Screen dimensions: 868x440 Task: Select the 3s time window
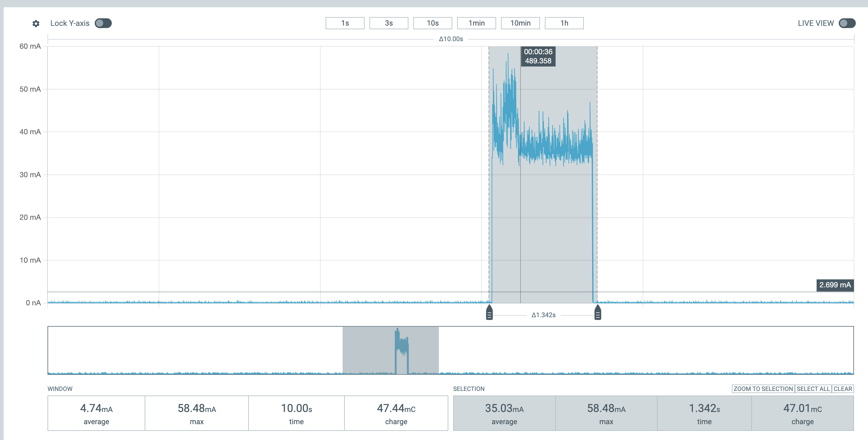[x=389, y=23]
